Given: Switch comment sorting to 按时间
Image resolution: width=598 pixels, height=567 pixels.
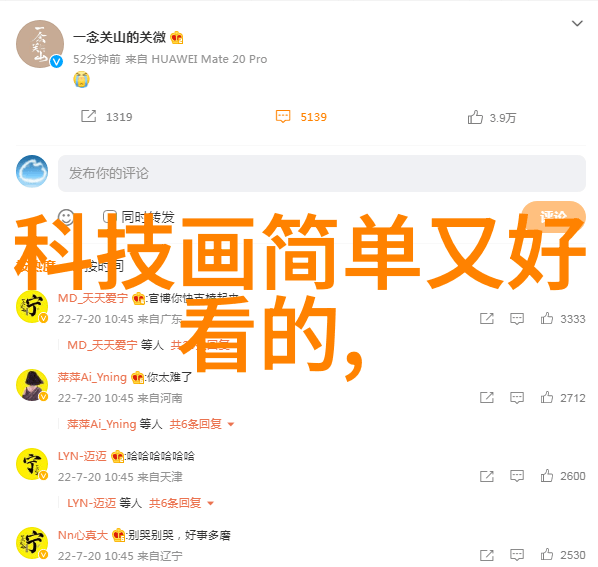Looking at the screenshot, I should tap(104, 266).
